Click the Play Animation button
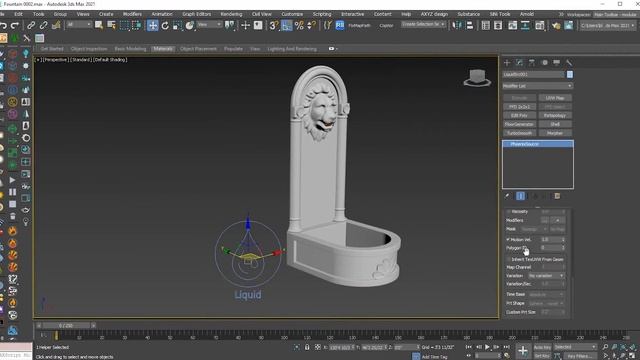Image resolution: width=640 pixels, height=360 pixels. 487,347
